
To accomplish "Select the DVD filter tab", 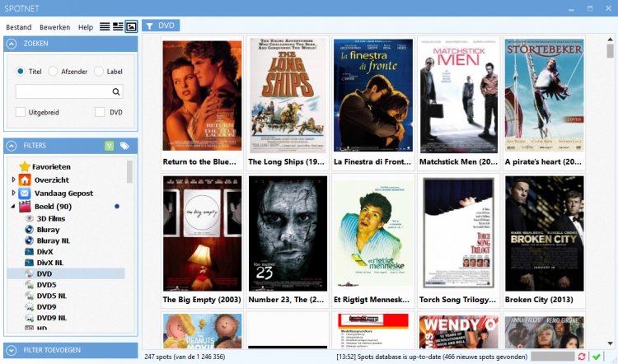I will (x=161, y=26).
